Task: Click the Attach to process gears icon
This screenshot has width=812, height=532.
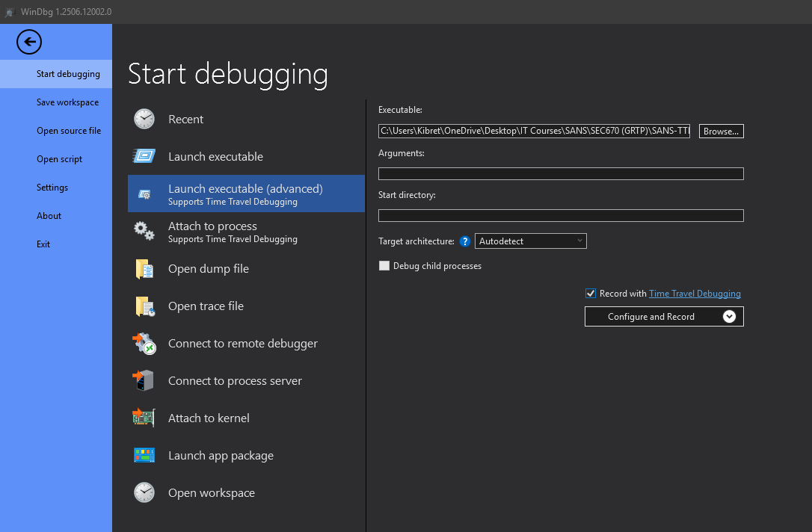Action: 144,231
